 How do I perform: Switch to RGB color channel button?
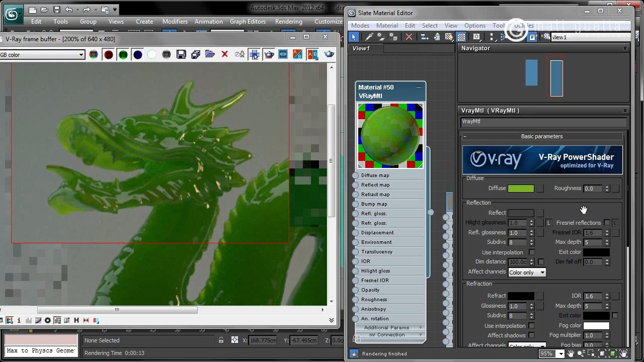[94, 54]
